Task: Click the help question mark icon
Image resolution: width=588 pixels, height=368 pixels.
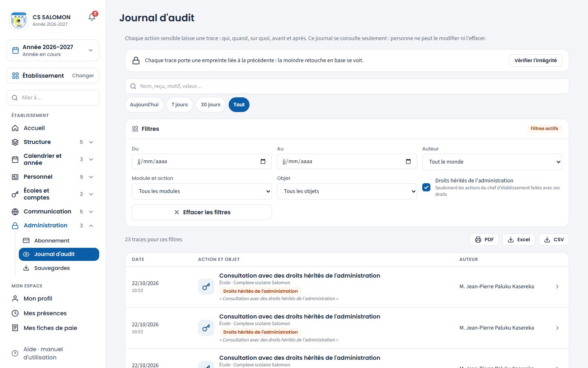Action: [x=15, y=353]
